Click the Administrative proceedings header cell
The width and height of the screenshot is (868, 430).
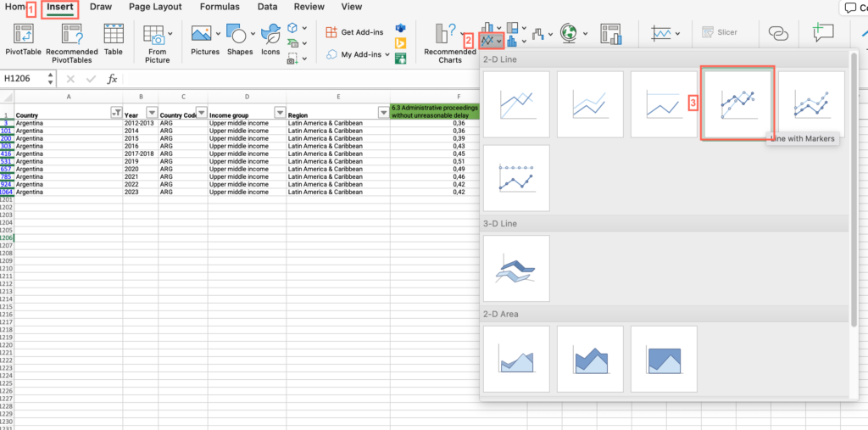pos(435,111)
